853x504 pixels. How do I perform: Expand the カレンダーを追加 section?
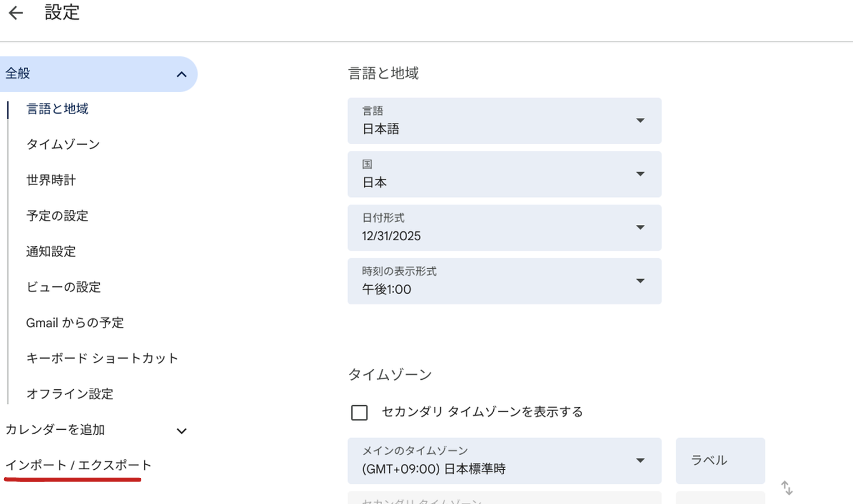pos(181,431)
